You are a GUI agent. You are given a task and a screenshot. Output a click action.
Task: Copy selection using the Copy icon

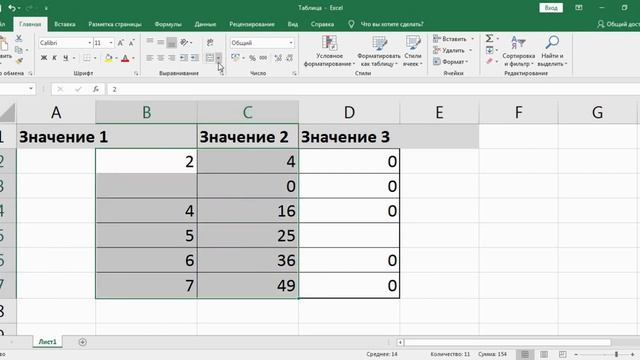coord(19,50)
